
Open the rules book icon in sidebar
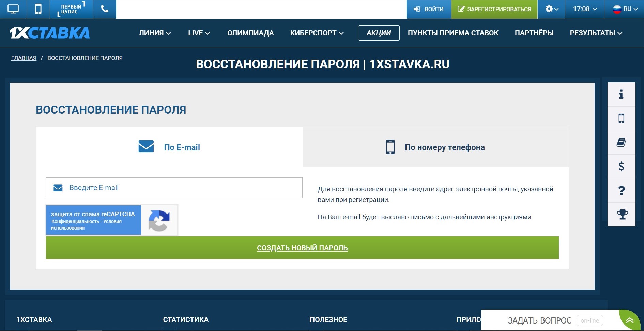click(621, 142)
